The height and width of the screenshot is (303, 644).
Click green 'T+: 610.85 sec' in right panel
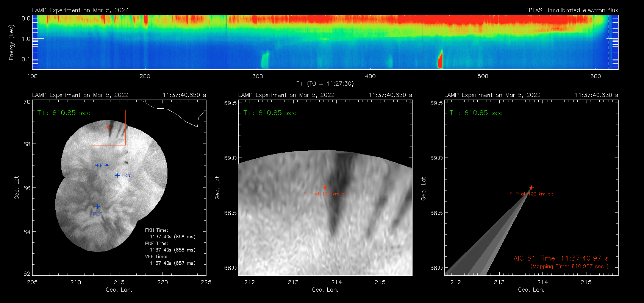point(476,113)
